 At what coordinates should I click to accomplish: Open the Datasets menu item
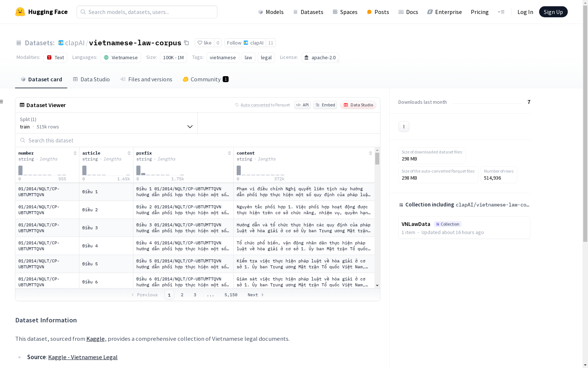(308, 12)
